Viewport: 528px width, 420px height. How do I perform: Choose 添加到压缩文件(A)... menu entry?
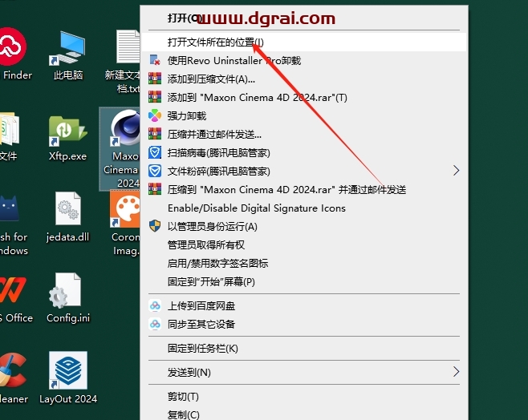[x=304, y=79]
